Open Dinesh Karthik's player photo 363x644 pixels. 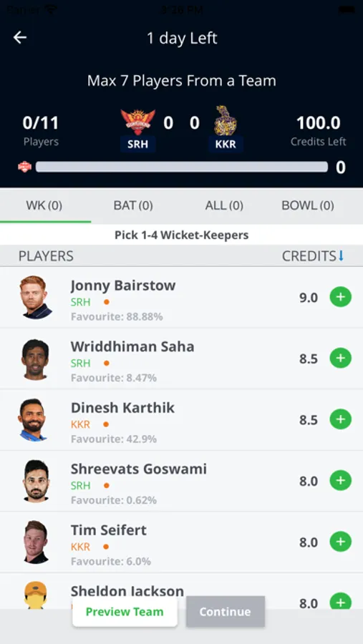click(x=33, y=420)
